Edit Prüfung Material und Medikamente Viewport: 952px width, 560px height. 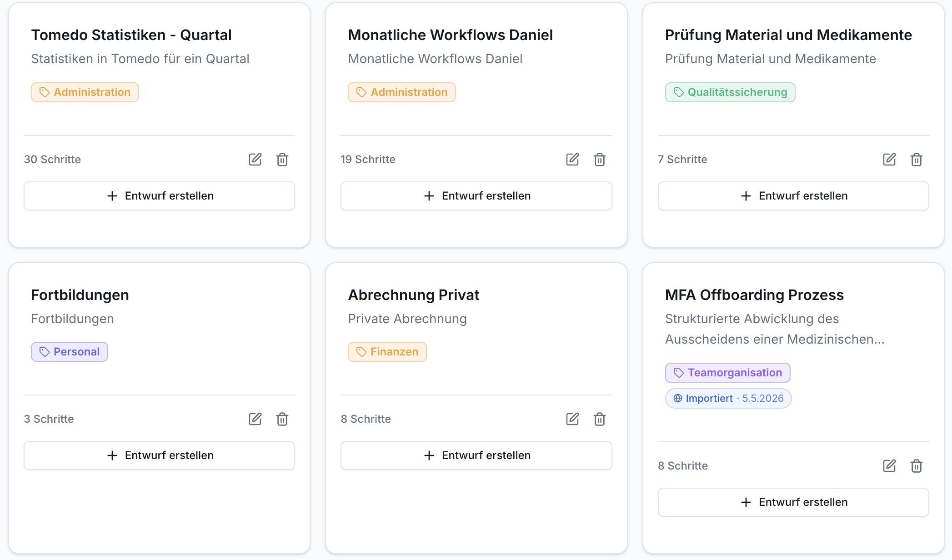[x=889, y=160]
